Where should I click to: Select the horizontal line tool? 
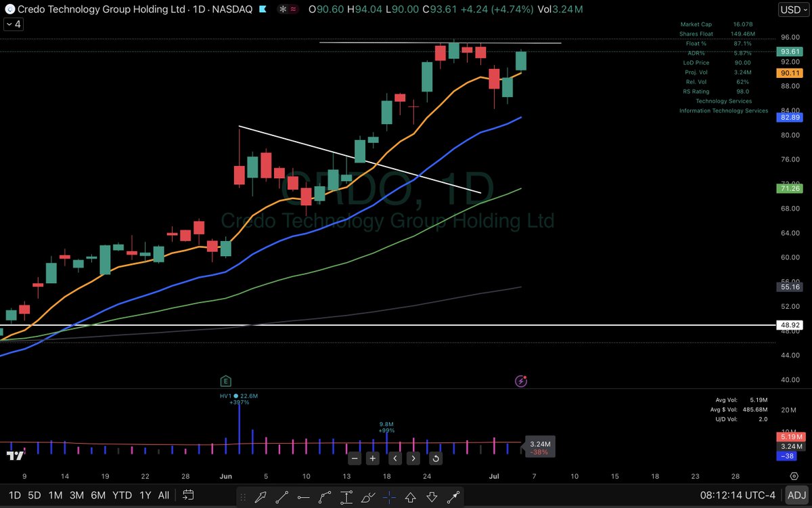pyautogui.click(x=303, y=497)
